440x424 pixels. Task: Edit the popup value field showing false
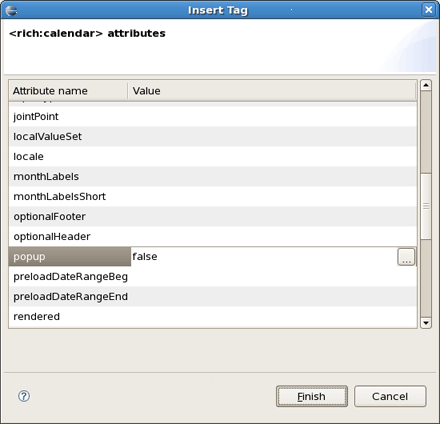264,257
